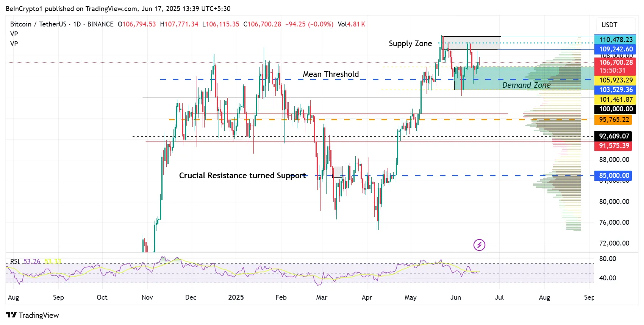Screen dimensions: 644x325
Task: Open the USDT currency selector
Action: [x=609, y=25]
